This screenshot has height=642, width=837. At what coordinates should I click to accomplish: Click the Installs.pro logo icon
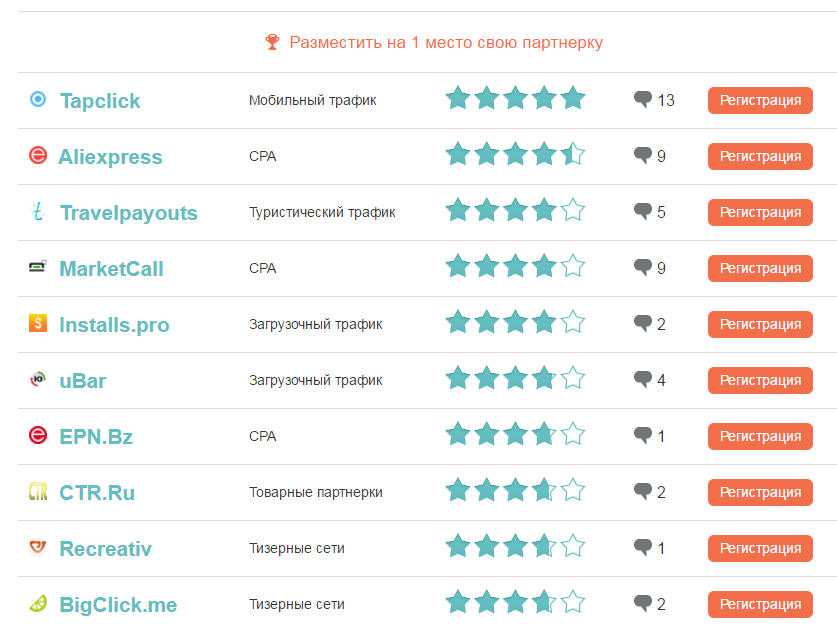coord(38,323)
